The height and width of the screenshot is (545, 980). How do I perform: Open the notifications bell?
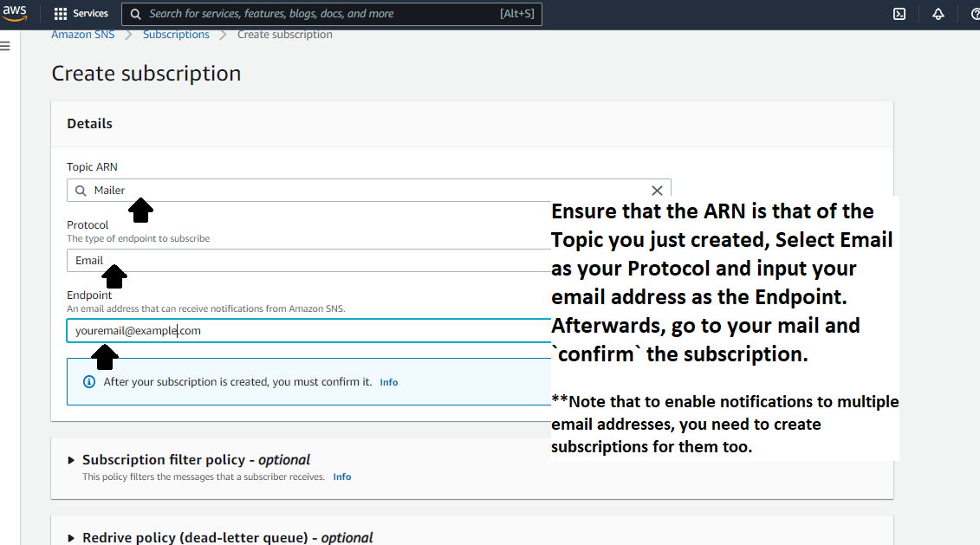938,14
